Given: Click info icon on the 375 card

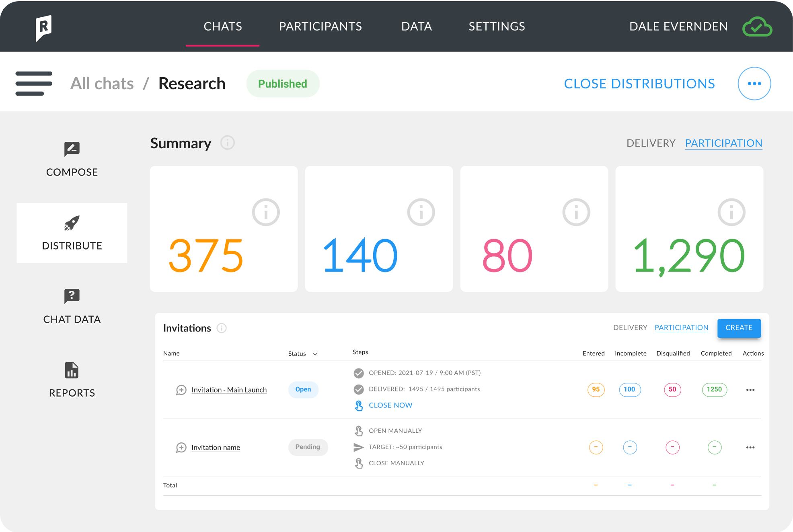Looking at the screenshot, I should tap(265, 212).
